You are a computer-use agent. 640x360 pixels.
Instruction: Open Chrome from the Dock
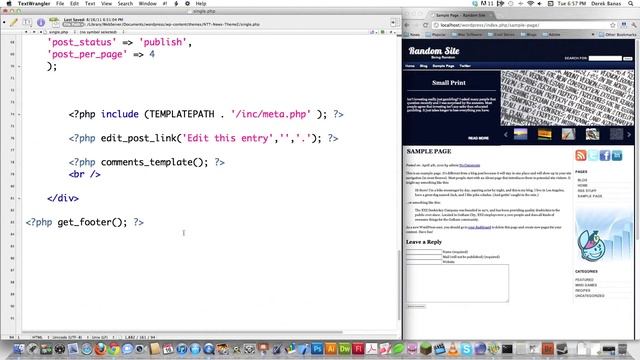pyautogui.click(x=114, y=349)
